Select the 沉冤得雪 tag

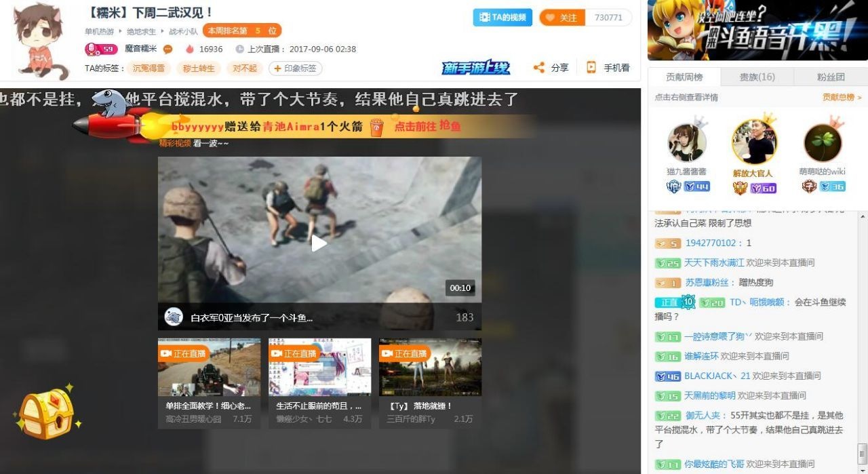pos(149,68)
